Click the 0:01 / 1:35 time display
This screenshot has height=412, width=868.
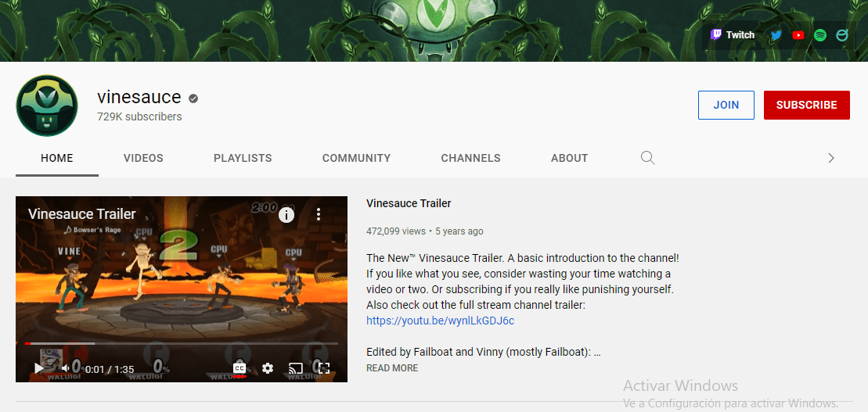tap(110, 370)
